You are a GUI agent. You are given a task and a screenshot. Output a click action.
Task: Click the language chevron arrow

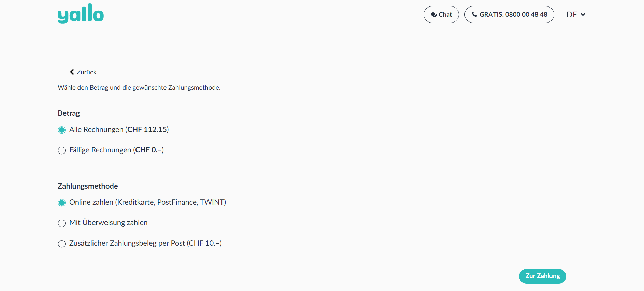click(583, 14)
